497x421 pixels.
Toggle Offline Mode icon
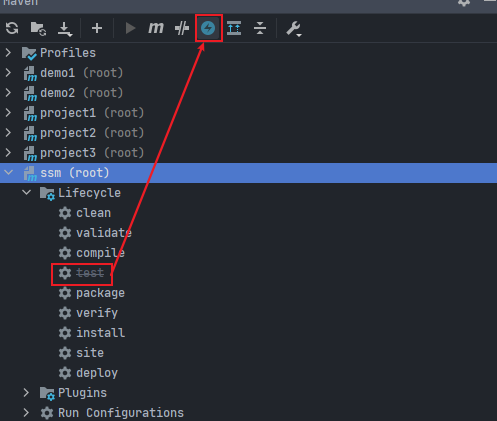coord(182,28)
